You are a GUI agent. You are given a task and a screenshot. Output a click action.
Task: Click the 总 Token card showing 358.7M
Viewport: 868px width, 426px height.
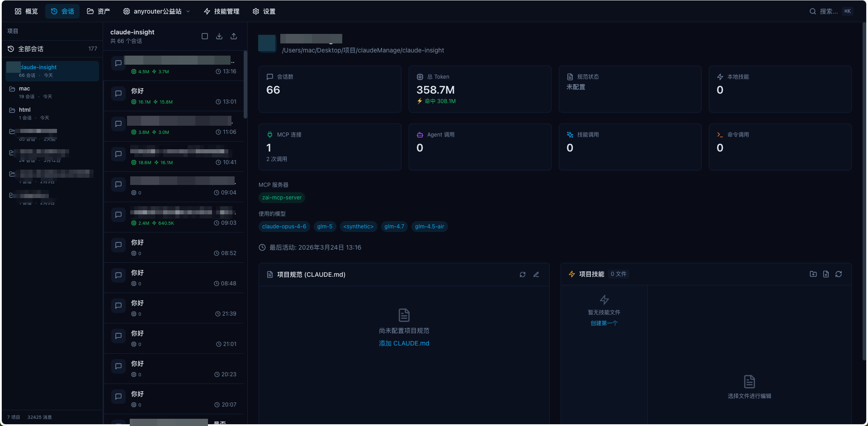pyautogui.click(x=480, y=89)
